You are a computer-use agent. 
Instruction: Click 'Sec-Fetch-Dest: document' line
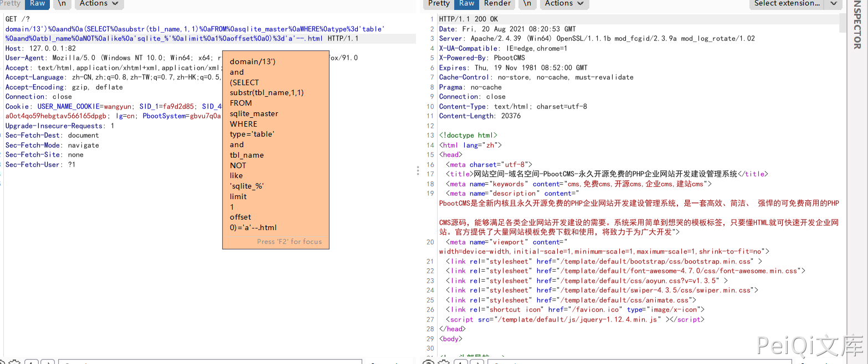[x=52, y=135]
